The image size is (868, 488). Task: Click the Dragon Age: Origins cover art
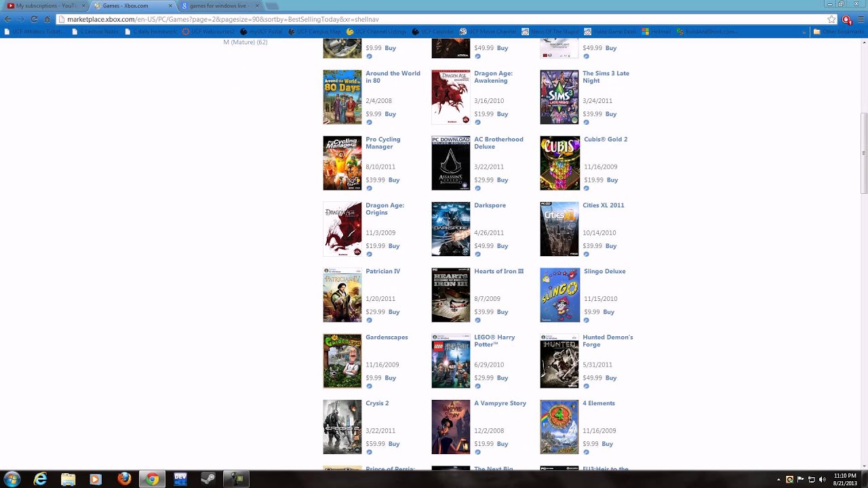[342, 229]
